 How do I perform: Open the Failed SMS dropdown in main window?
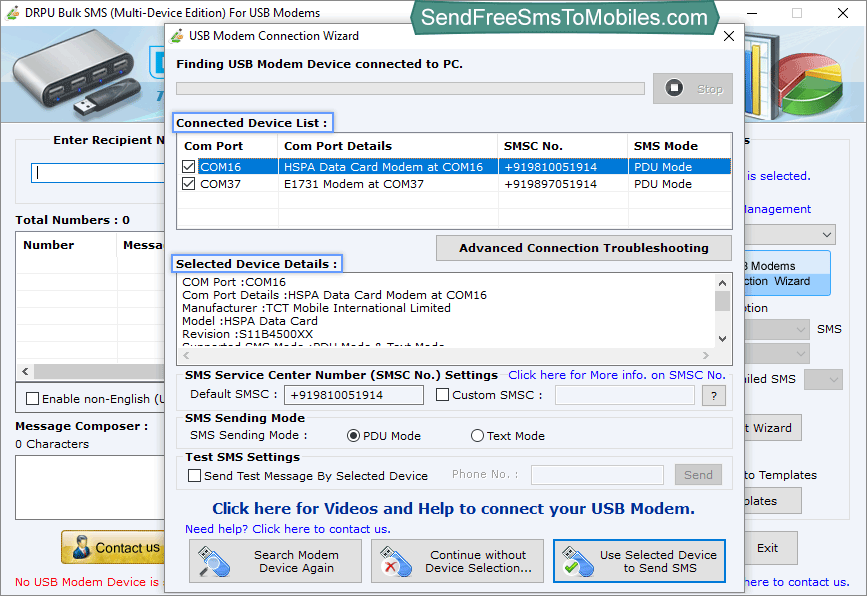[x=823, y=379]
